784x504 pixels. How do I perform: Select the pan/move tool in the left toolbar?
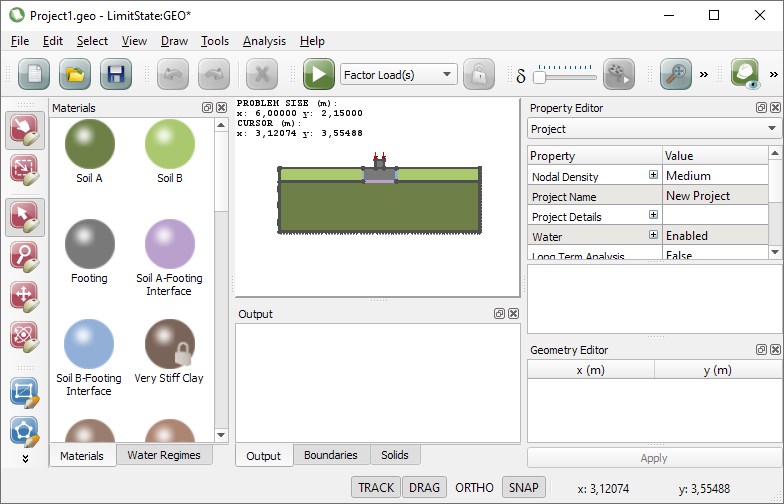click(x=24, y=297)
